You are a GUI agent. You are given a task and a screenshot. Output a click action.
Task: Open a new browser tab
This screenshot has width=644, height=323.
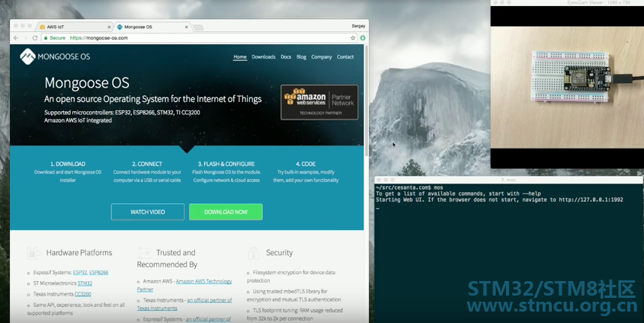(198, 27)
